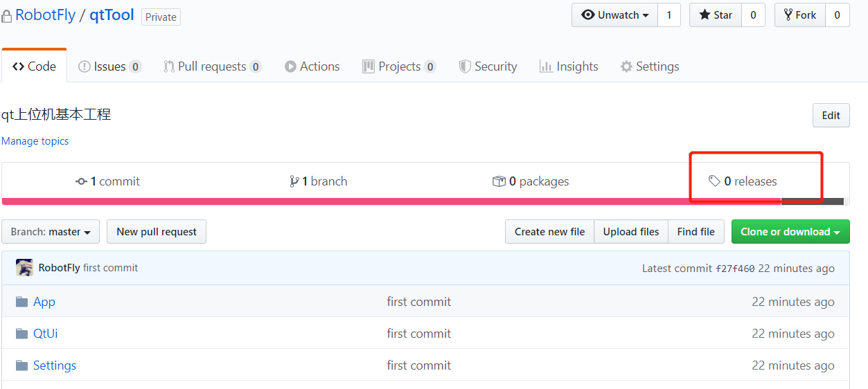Viewport: 868px width, 389px height.
Task: Click the releases tag icon
Action: [x=714, y=181]
